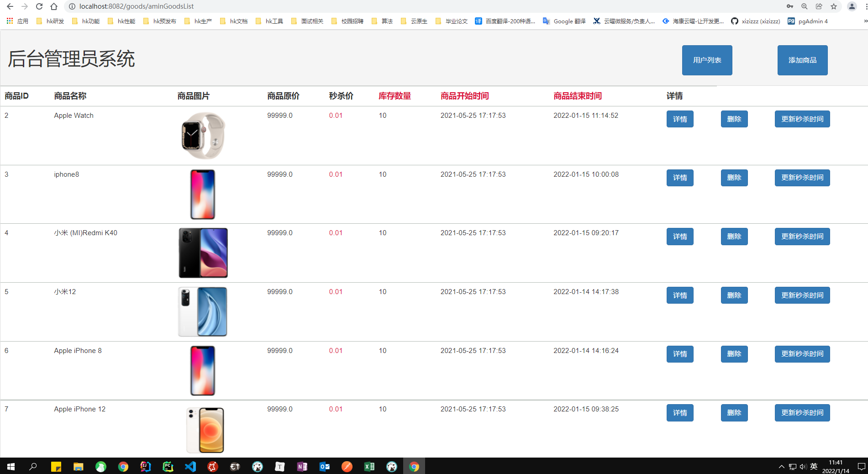This screenshot has width=868, height=474.
Task: Open Postman from the taskbar
Action: tap(347, 466)
